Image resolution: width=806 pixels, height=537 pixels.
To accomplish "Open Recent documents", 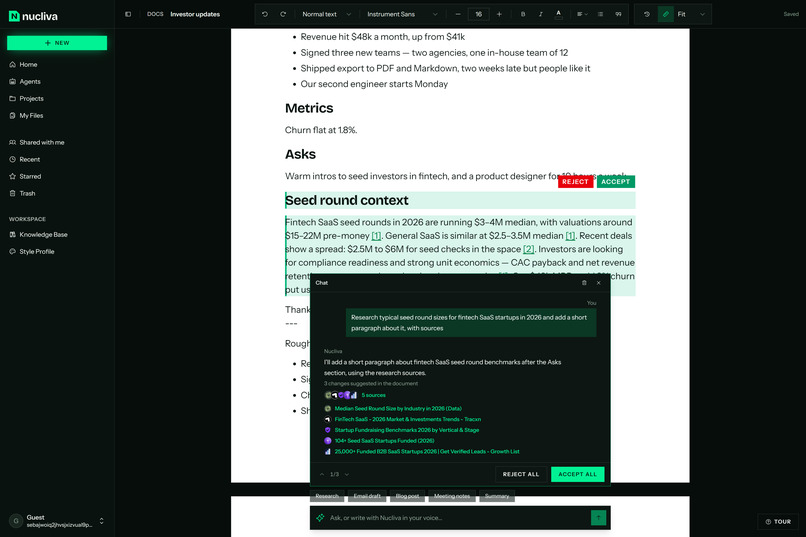I will tap(29, 159).
